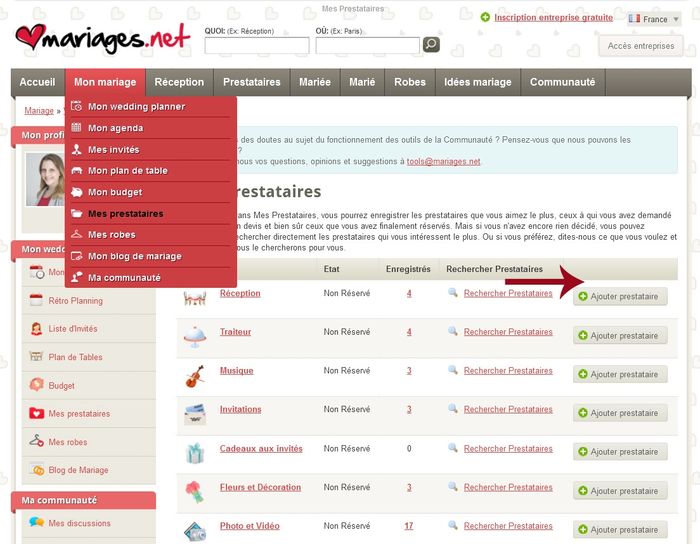700x544 pixels.
Task: Click the Fleurs et Décoration bouquet icon
Action: point(195,492)
